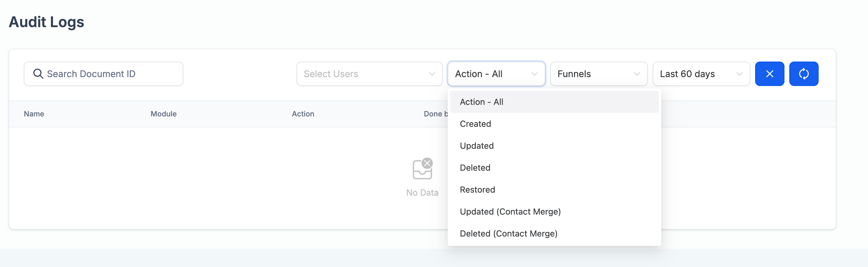Click the search magnifier icon
This screenshot has width=868, height=267.
coord(38,74)
